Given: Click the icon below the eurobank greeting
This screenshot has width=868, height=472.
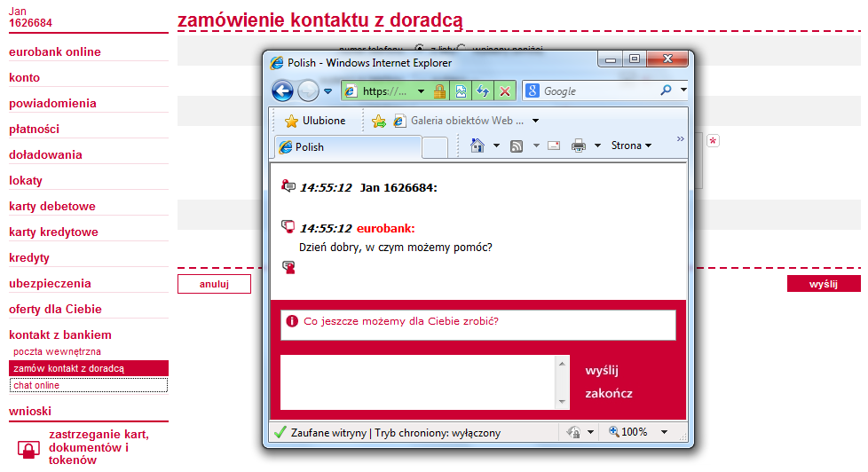Looking at the screenshot, I should coord(288,267).
